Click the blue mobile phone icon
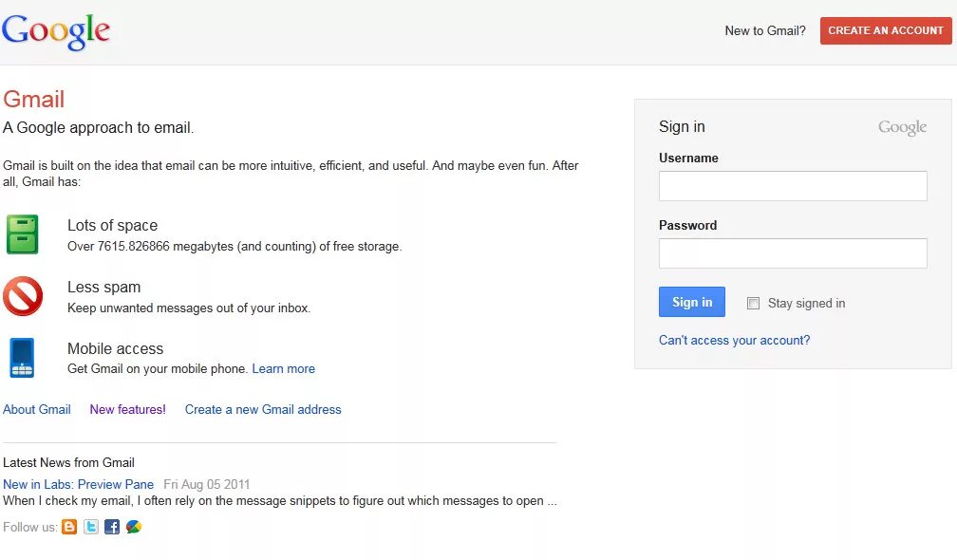Screen dimensions: 957x560 point(22,358)
